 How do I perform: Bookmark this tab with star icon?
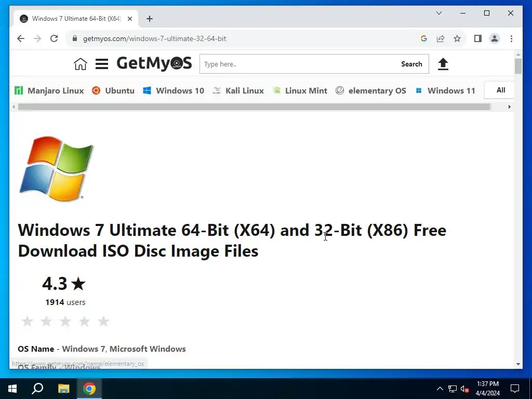pyautogui.click(x=457, y=38)
